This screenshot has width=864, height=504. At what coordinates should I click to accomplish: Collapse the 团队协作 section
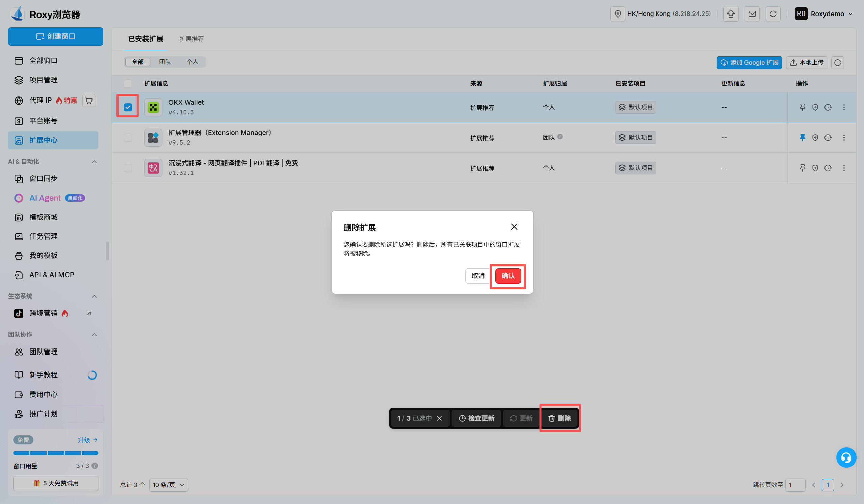[94, 334]
